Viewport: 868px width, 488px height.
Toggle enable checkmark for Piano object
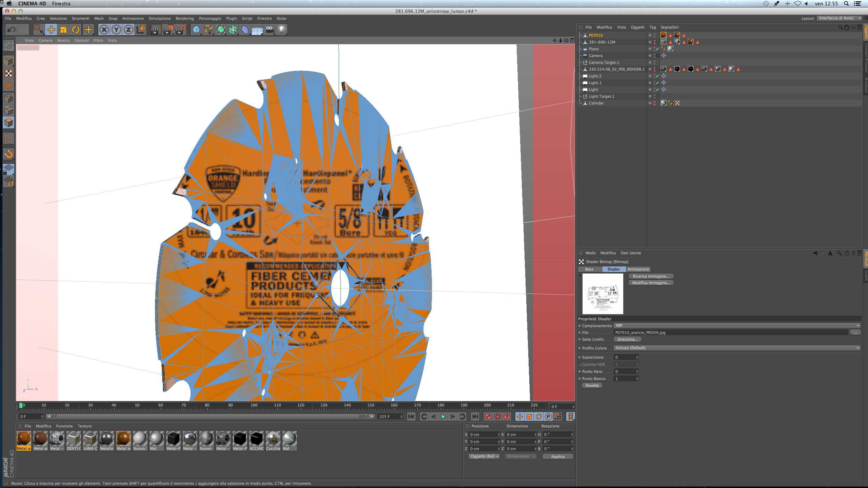pos(658,49)
